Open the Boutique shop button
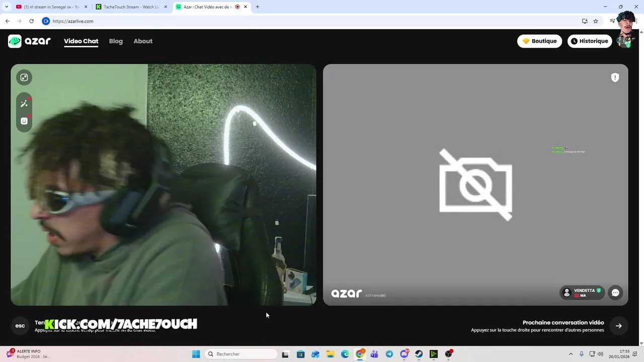Image resolution: width=644 pixels, height=362 pixels. click(539, 41)
